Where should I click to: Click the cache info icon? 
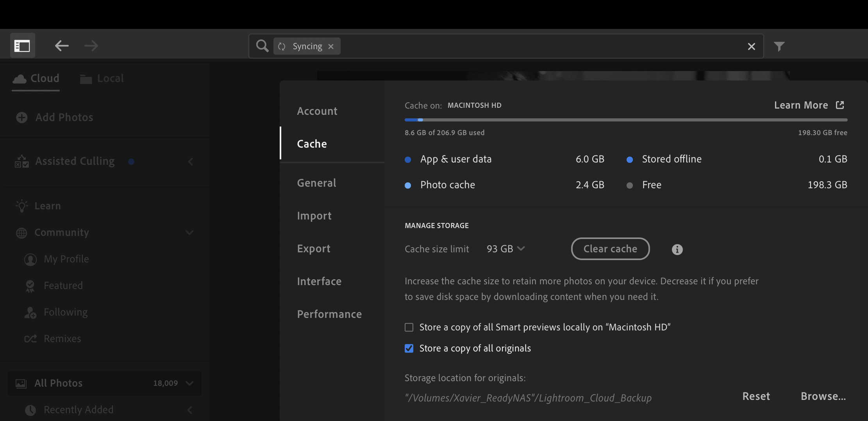677,250
